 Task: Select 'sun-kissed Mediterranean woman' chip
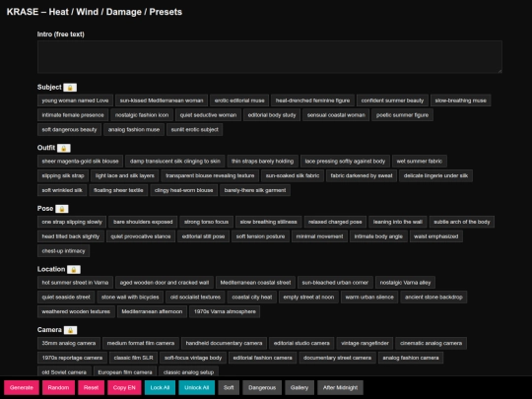click(x=162, y=100)
